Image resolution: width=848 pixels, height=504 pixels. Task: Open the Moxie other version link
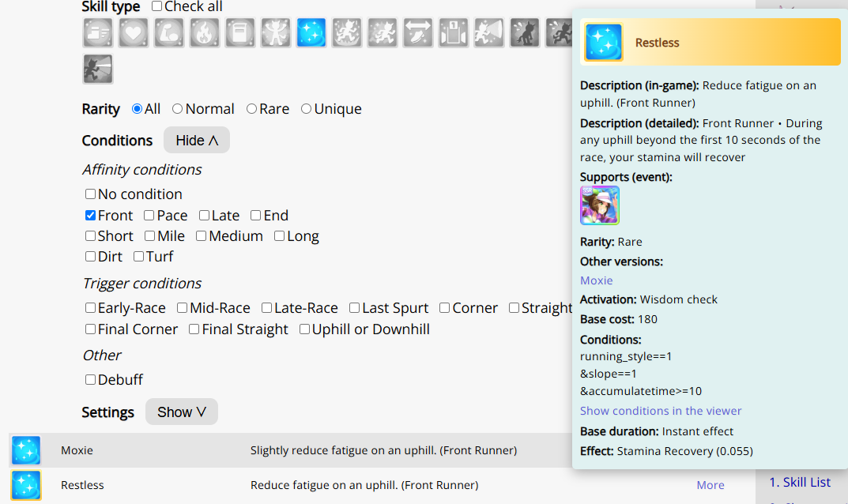(596, 280)
